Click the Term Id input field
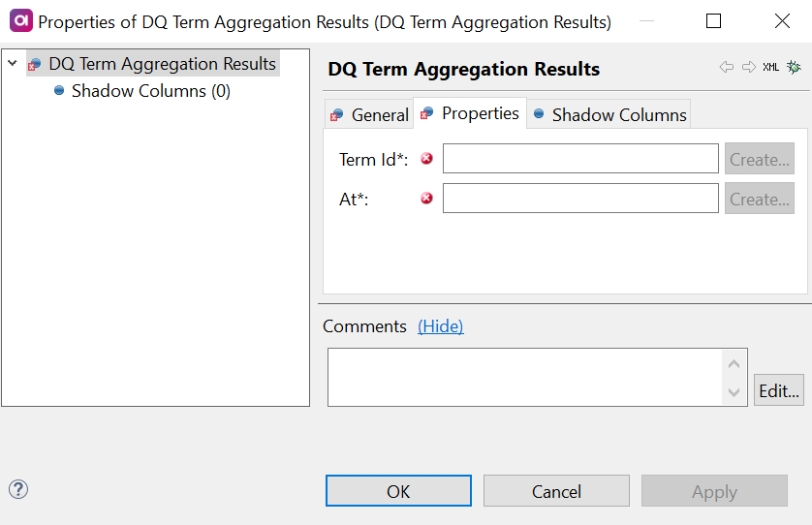The image size is (812, 525). tap(580, 159)
